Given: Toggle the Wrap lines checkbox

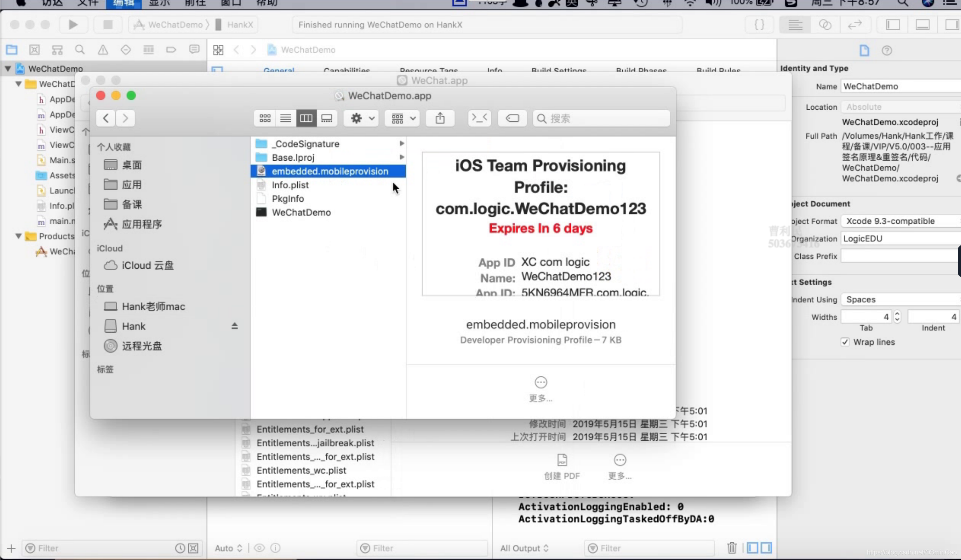Looking at the screenshot, I should (x=845, y=342).
